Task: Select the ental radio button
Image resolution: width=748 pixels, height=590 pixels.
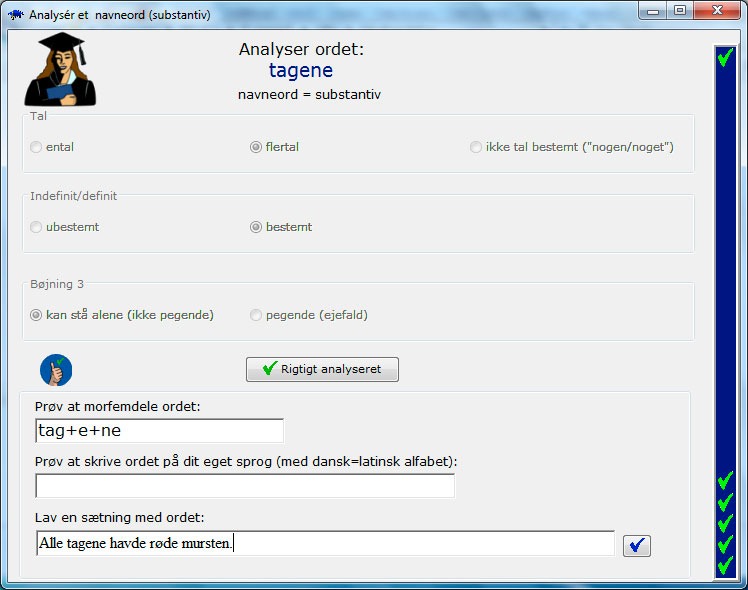Action: [x=36, y=147]
